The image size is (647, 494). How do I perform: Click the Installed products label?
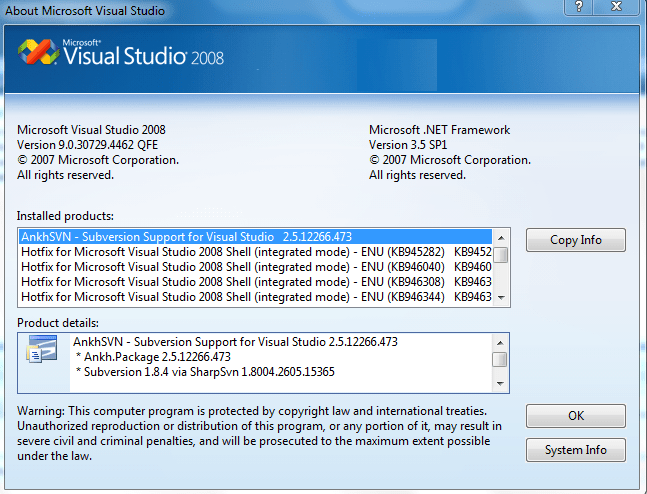pos(65,216)
